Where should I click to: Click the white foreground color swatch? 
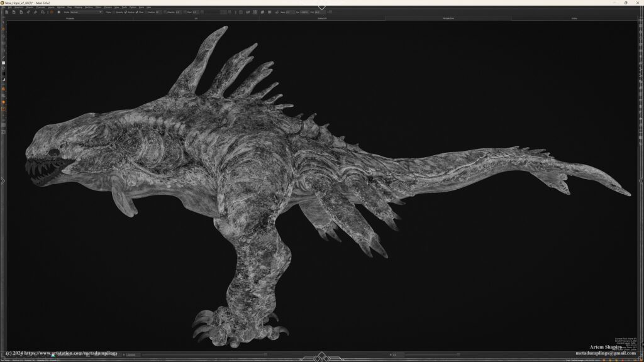tap(3, 63)
